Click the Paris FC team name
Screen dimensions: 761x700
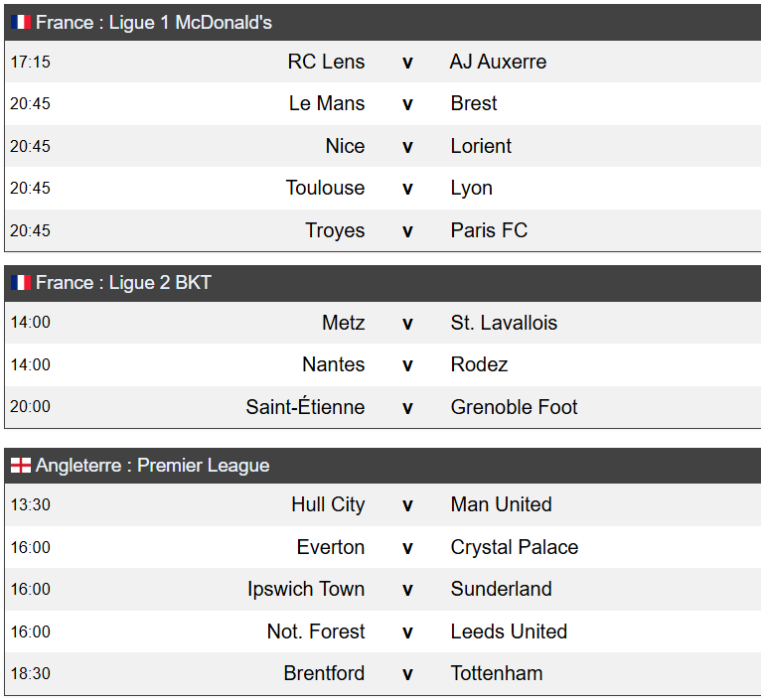pyautogui.click(x=489, y=230)
